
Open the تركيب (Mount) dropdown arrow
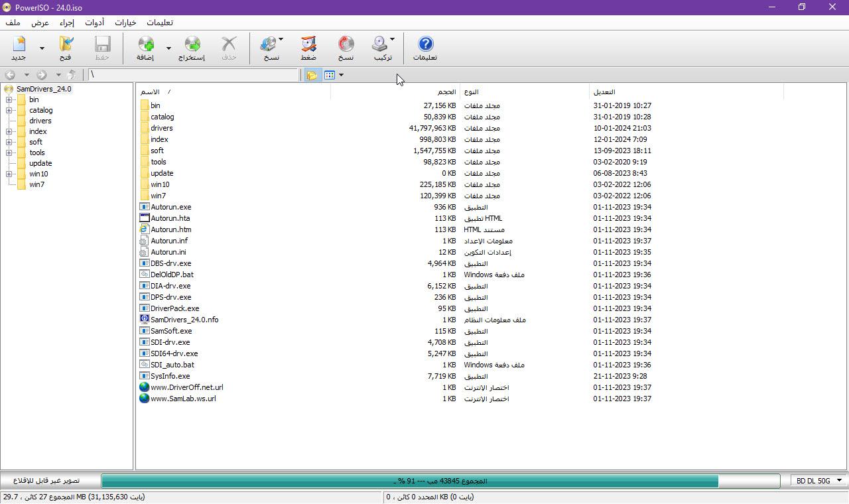392,40
